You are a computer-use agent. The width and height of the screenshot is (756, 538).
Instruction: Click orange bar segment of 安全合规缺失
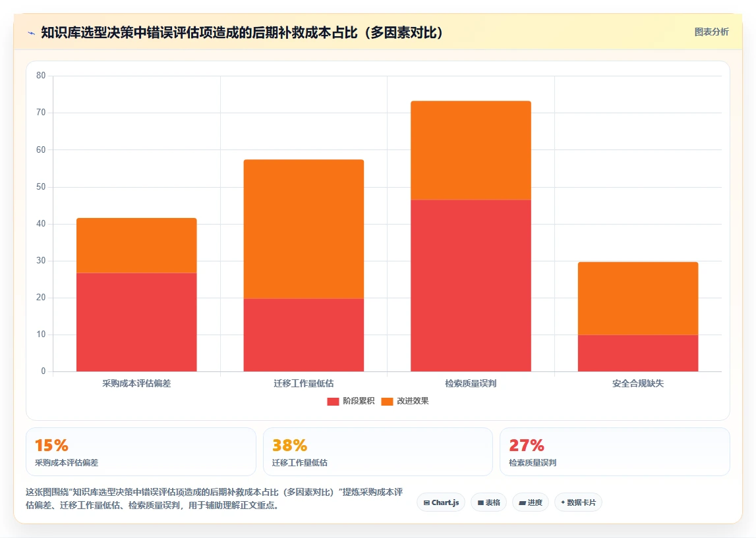tap(638, 298)
